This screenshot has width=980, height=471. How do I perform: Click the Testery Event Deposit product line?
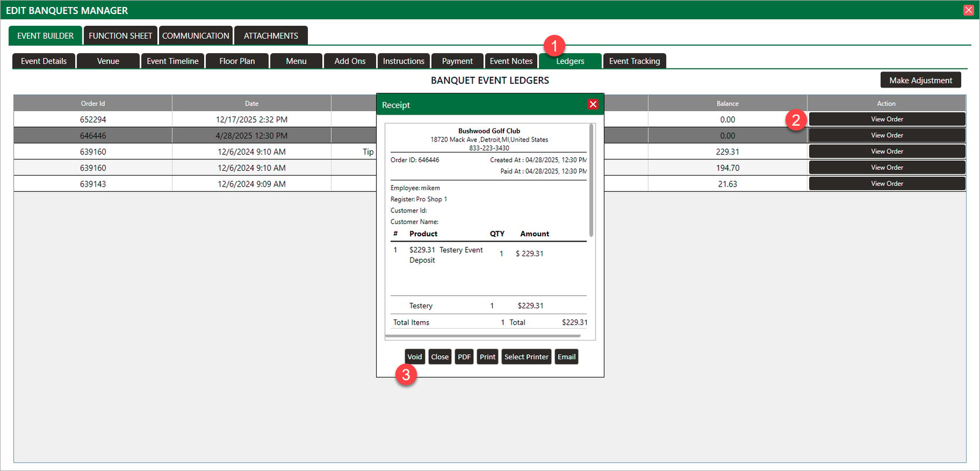pos(446,255)
